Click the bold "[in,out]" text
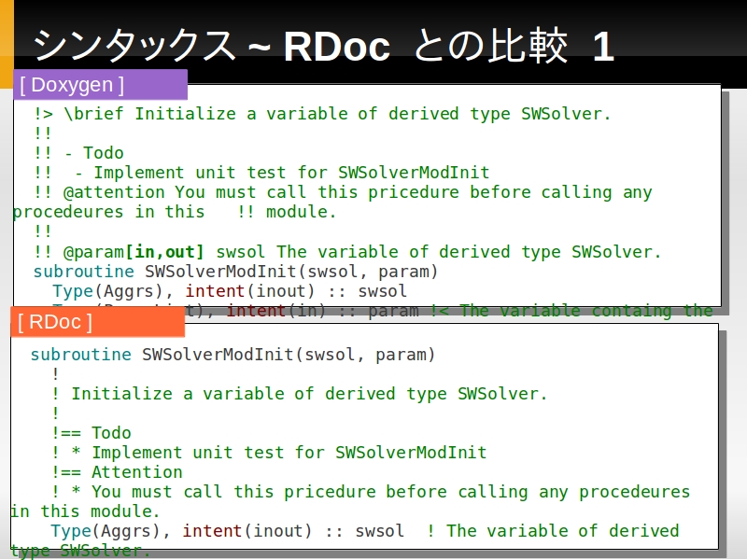 click(x=164, y=252)
